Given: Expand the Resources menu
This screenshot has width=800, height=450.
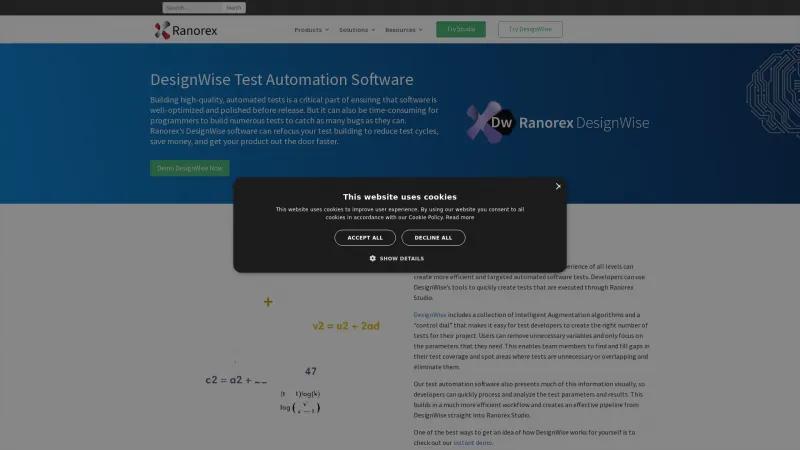Looking at the screenshot, I should (404, 30).
